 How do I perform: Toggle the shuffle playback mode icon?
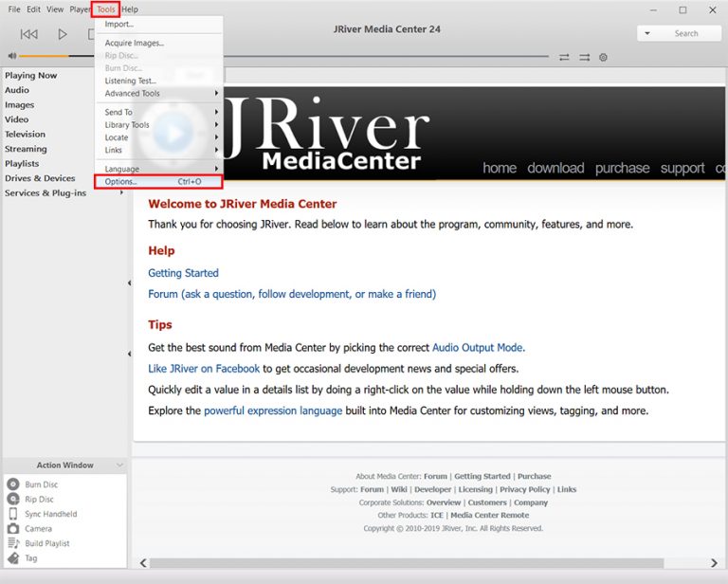point(584,57)
